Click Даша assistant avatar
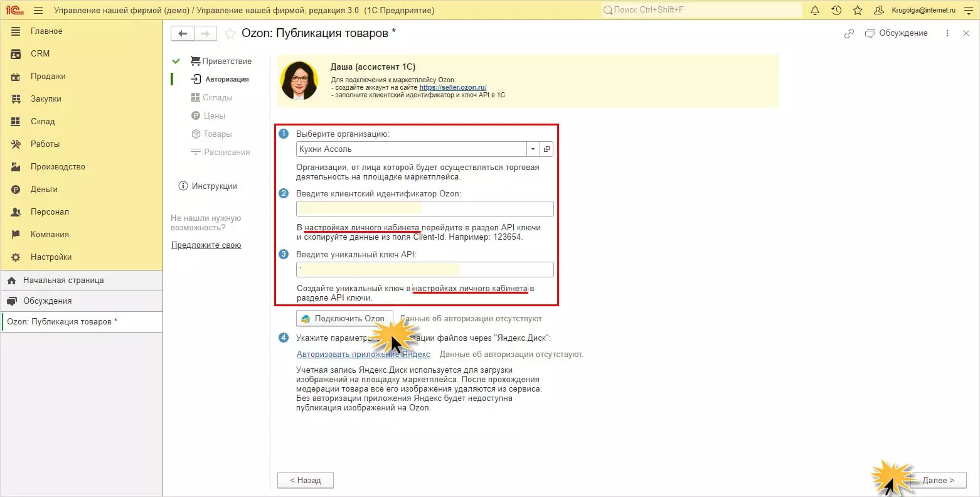This screenshot has width=980, height=497. pos(299,80)
